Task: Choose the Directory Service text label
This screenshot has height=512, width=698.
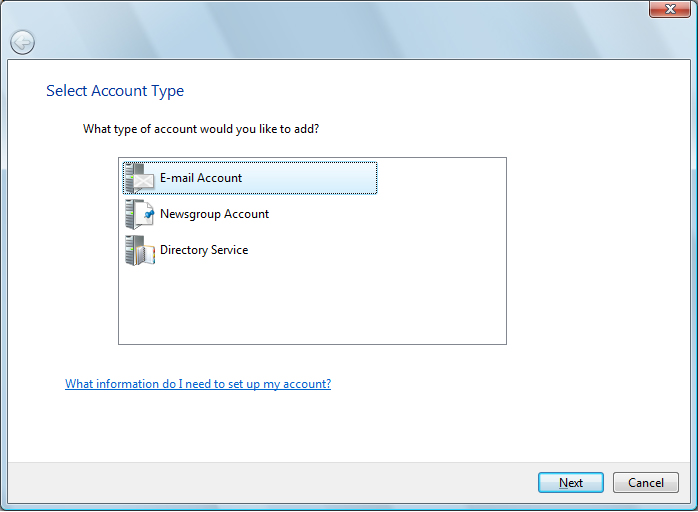Action: [204, 250]
